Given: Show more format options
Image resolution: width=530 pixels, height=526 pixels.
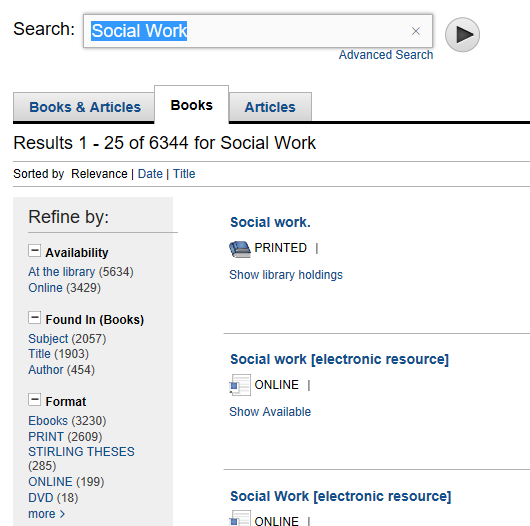Looking at the screenshot, I should pyautogui.click(x=46, y=513).
